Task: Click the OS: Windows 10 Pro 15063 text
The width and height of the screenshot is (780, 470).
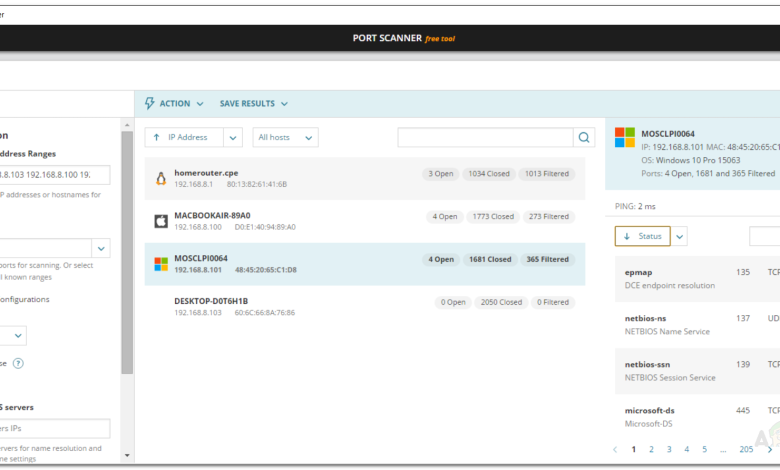Action: tap(690, 160)
